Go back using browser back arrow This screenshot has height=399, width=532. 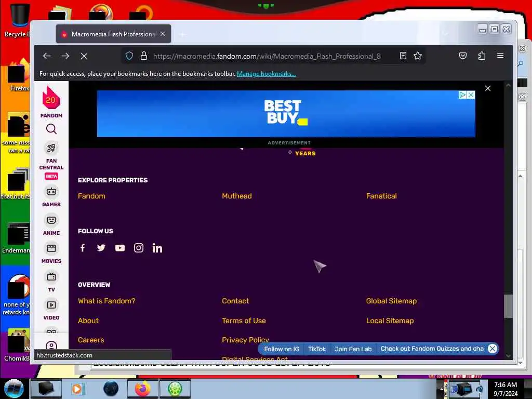click(47, 56)
